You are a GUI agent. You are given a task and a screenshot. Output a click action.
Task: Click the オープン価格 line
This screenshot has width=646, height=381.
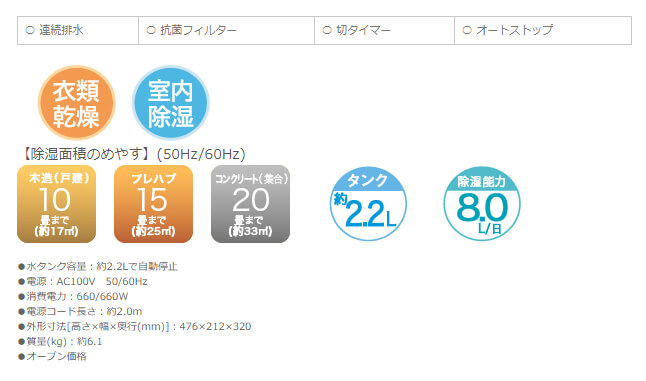click(x=52, y=356)
